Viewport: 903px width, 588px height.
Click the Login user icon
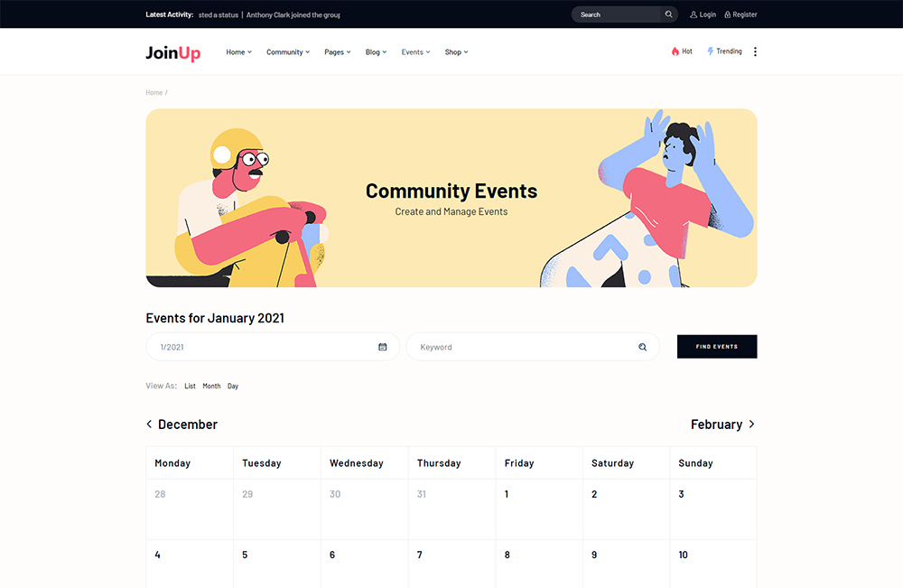(694, 14)
